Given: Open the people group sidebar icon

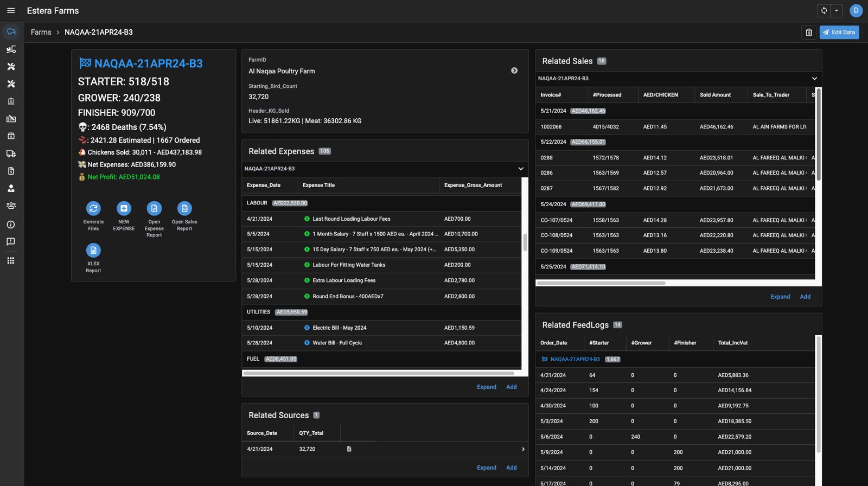Looking at the screenshot, I should pos(11,206).
